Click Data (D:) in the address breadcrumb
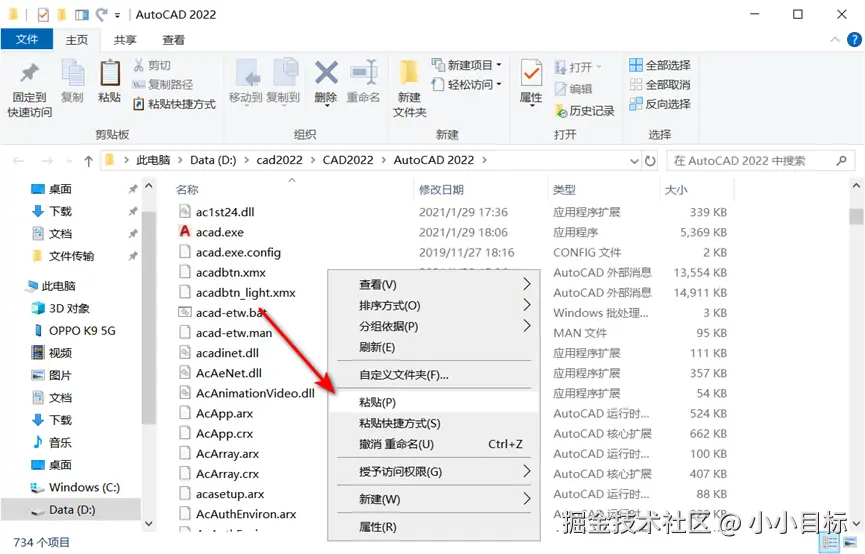Screen dimensions: 865x554 coord(213,161)
